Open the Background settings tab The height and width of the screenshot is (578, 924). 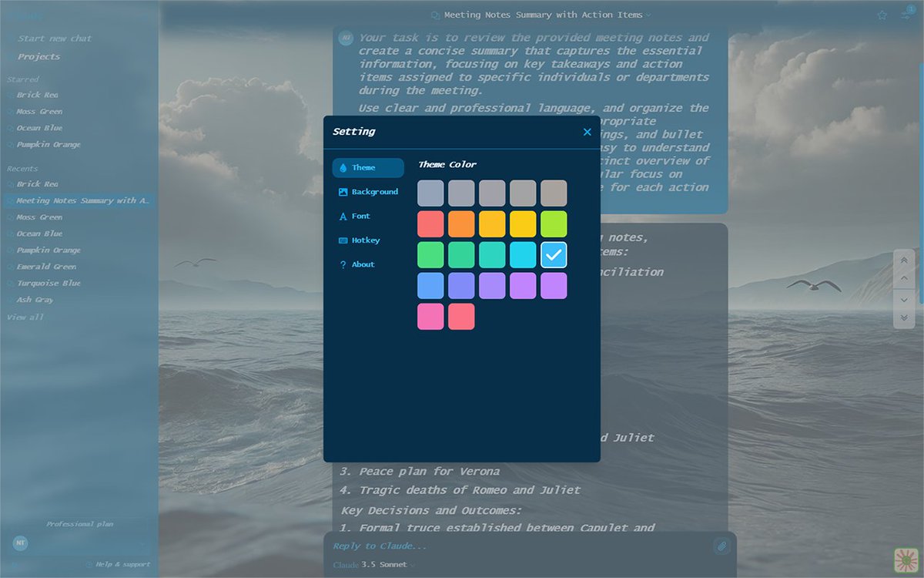(368, 192)
